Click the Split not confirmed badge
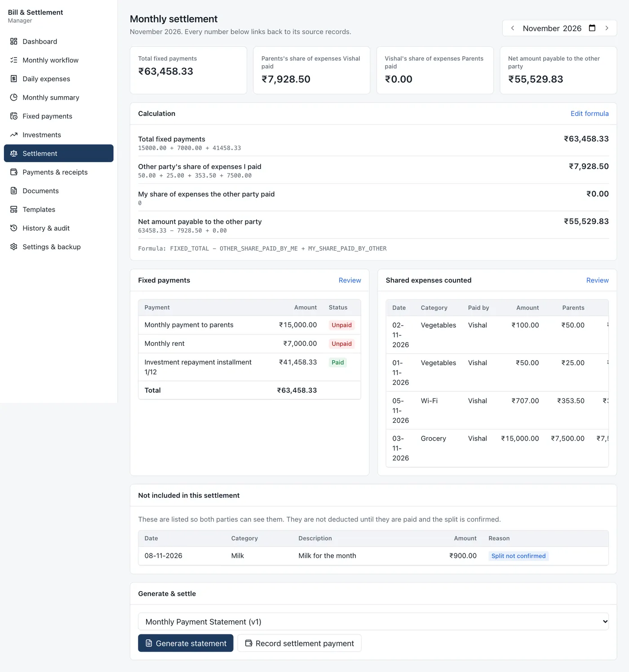 pos(518,556)
